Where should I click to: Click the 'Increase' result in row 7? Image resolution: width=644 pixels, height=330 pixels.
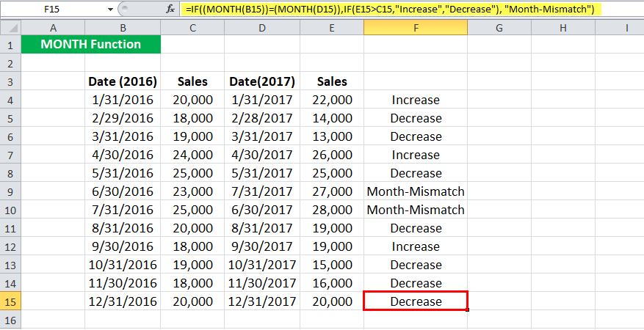(416, 155)
